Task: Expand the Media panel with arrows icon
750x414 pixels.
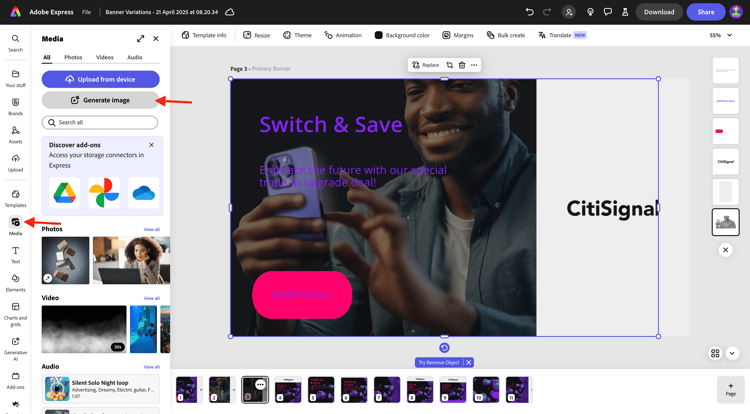Action: coord(140,39)
